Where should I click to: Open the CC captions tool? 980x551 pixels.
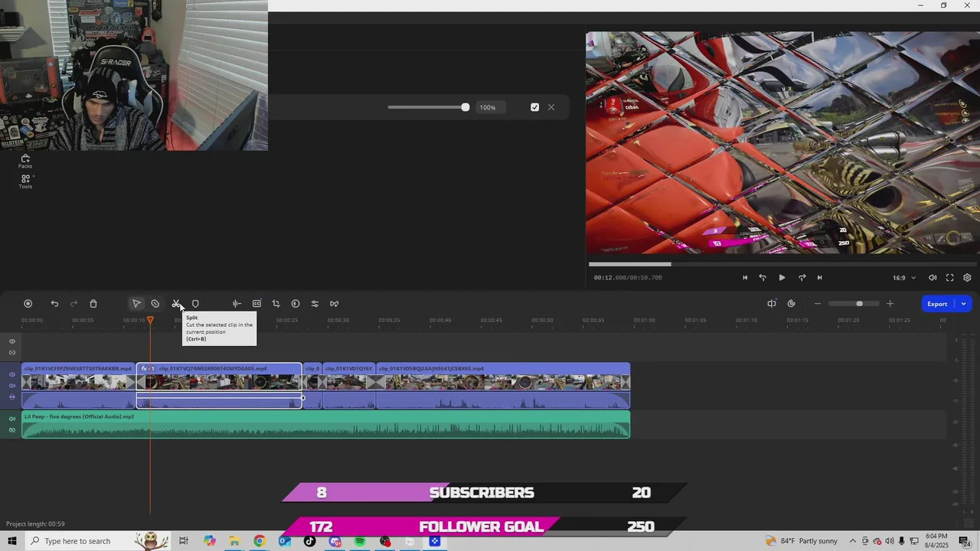tap(256, 304)
